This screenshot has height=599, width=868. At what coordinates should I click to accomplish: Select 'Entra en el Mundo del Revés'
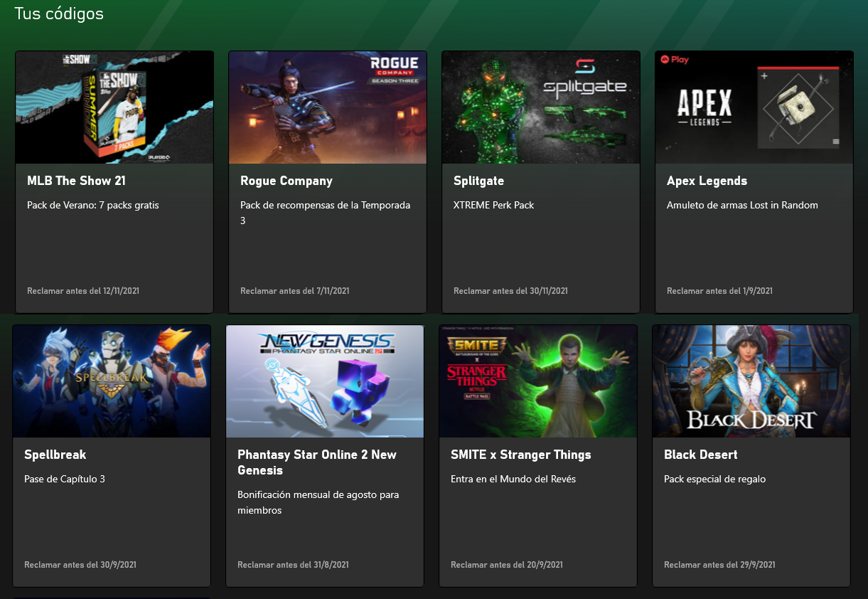point(513,479)
